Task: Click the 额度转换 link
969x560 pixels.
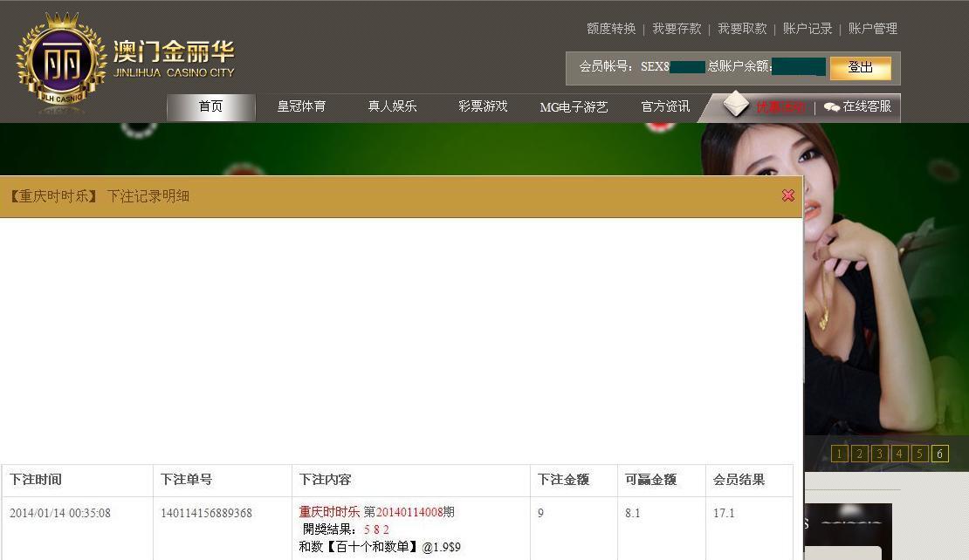Action: click(x=611, y=29)
